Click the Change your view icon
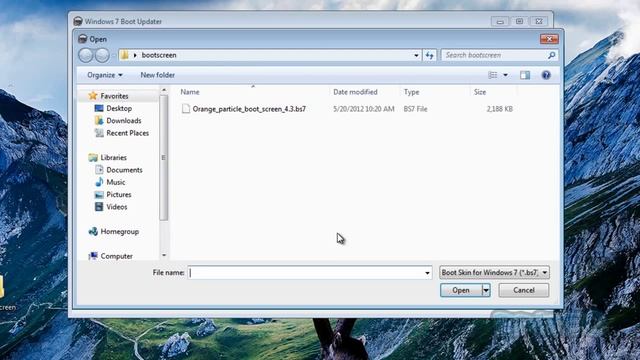 point(493,75)
